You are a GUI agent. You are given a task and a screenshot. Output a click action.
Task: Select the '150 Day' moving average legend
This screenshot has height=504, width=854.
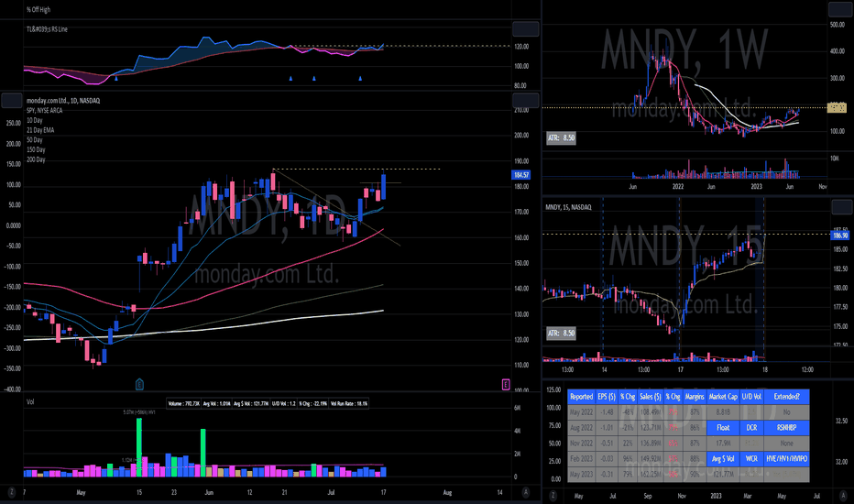[36, 150]
